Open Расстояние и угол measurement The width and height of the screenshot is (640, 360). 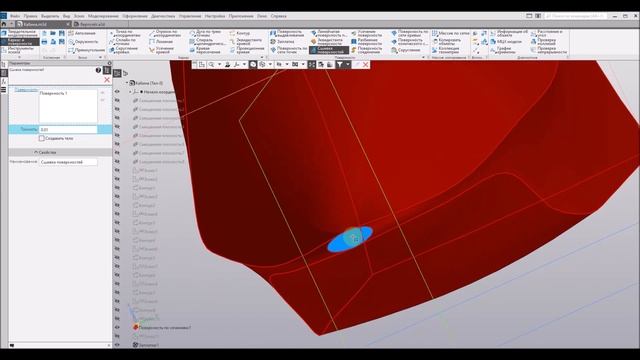(x=547, y=33)
